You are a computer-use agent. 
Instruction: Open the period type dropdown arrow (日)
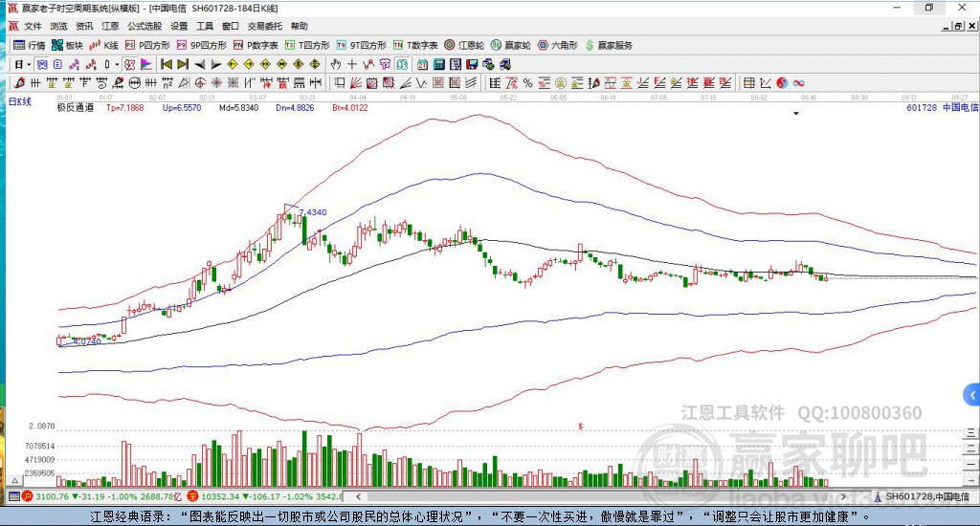29,64
